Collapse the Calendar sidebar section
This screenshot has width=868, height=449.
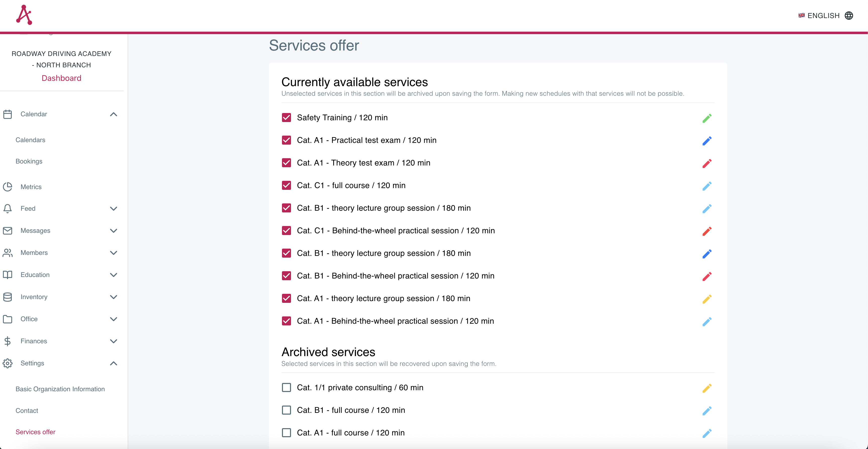point(113,114)
